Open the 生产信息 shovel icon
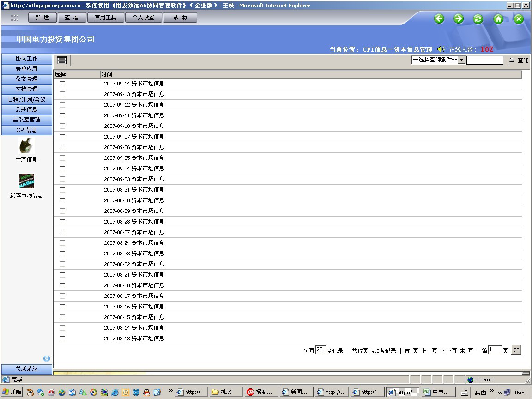 (x=26, y=146)
